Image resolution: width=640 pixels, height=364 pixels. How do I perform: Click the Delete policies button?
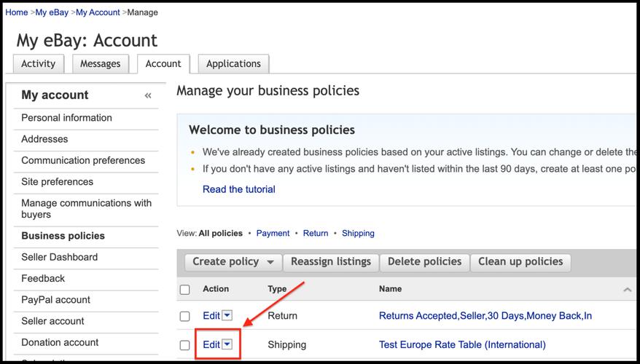pos(424,261)
